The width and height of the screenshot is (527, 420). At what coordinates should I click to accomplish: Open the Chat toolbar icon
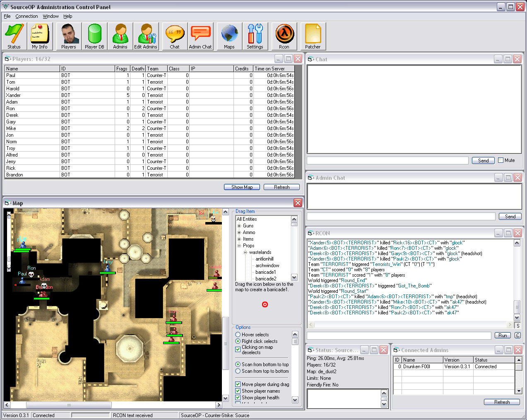click(x=175, y=36)
